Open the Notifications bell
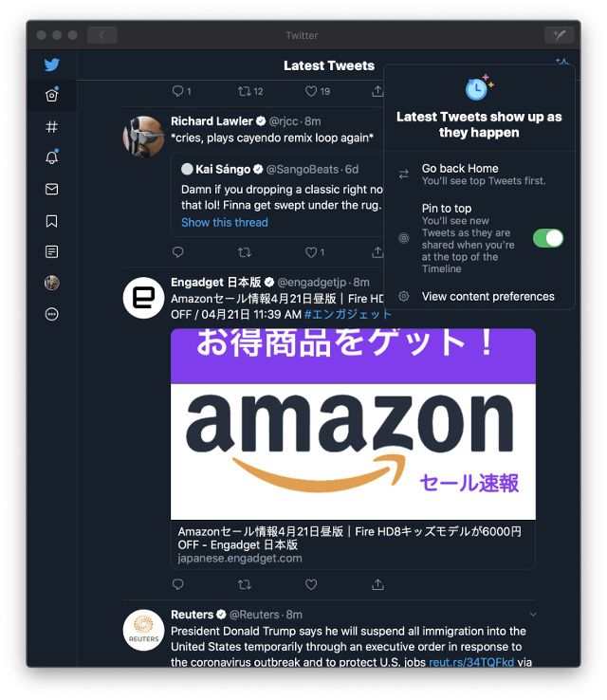 (52, 157)
